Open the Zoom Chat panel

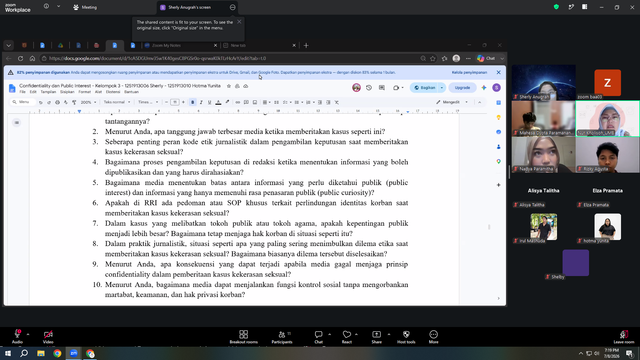pos(318,337)
